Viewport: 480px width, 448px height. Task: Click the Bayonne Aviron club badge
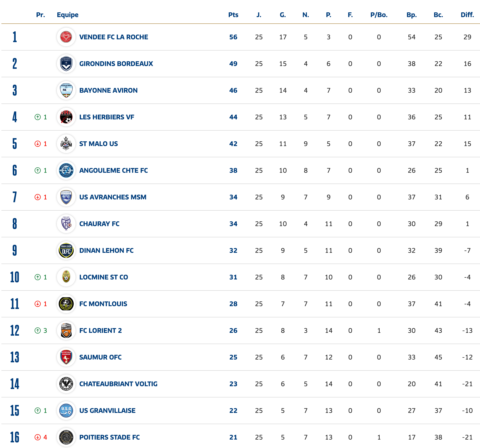click(66, 90)
